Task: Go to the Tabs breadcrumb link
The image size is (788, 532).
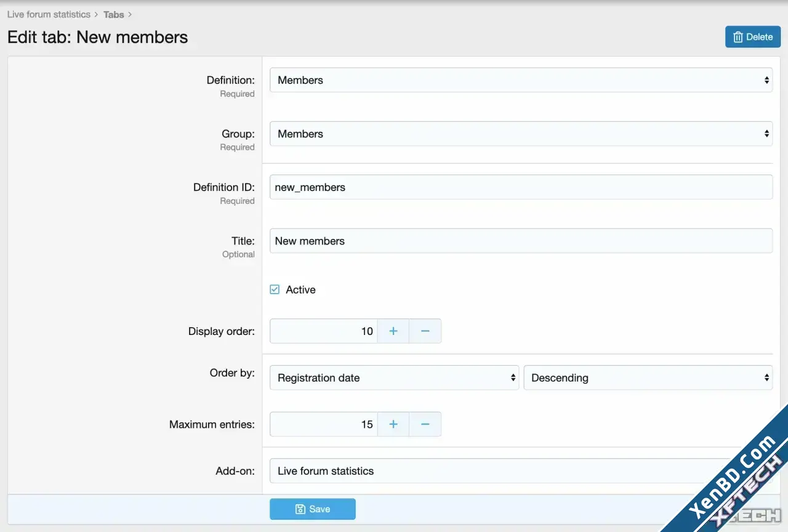Action: 113,14
